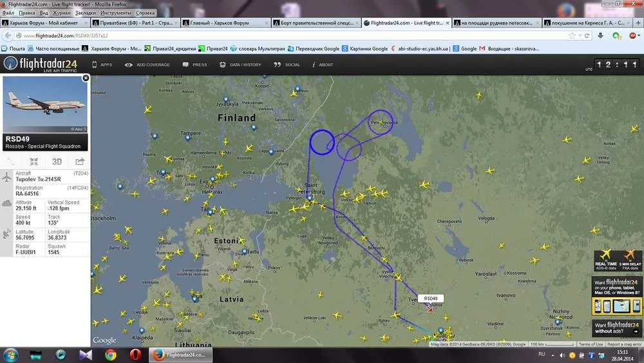Screen dimensions: 644x363
Task: Open the Закладки menu
Action: point(85,13)
